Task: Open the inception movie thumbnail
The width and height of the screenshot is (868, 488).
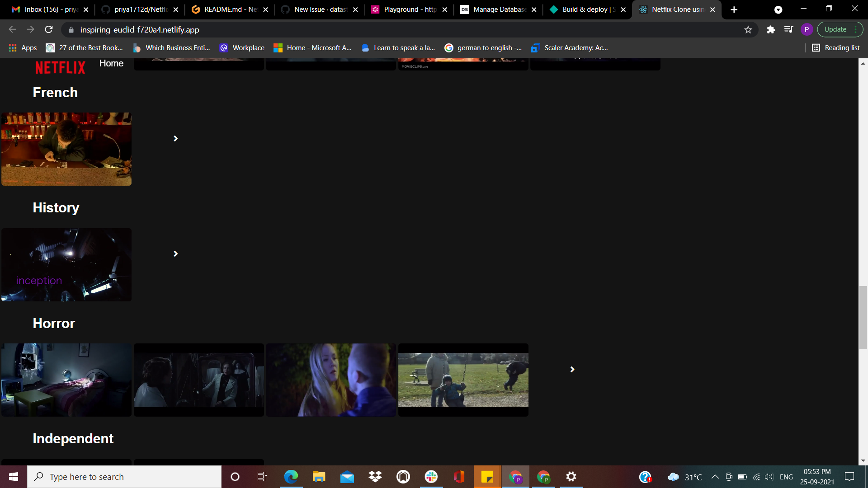Action: coord(66,265)
